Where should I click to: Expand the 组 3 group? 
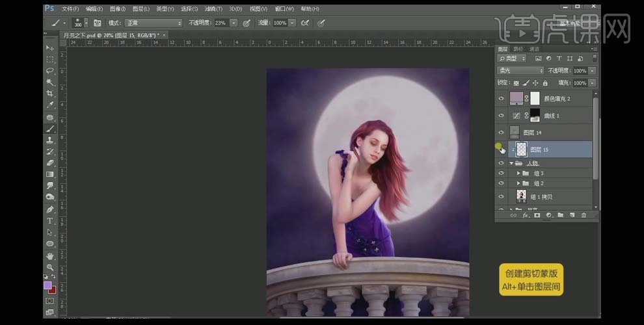(x=518, y=173)
